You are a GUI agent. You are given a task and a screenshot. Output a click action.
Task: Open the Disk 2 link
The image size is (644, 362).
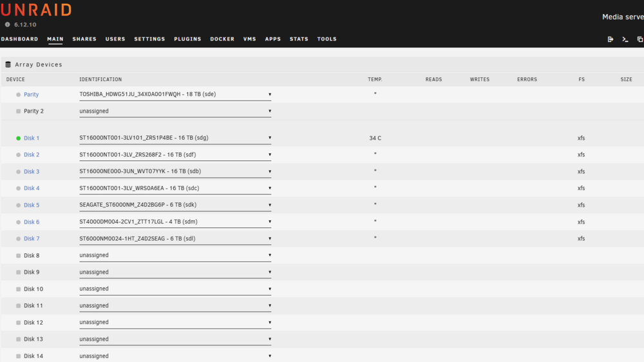pyautogui.click(x=32, y=155)
